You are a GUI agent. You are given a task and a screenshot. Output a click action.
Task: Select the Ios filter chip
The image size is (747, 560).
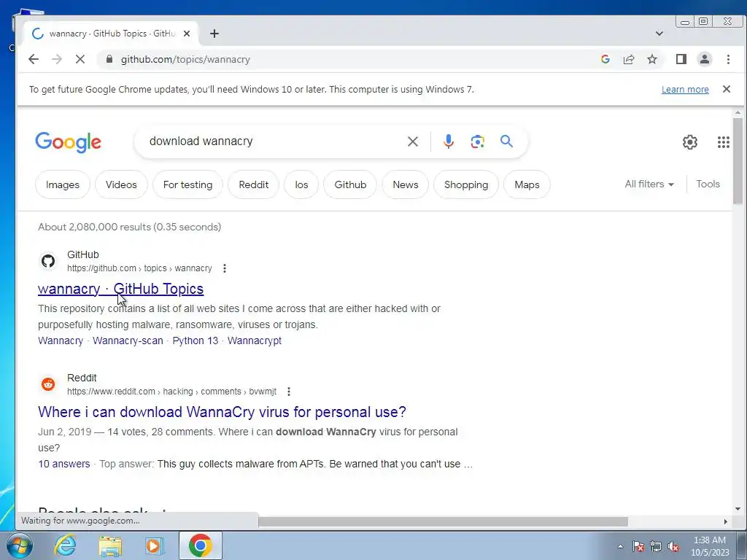(x=301, y=184)
